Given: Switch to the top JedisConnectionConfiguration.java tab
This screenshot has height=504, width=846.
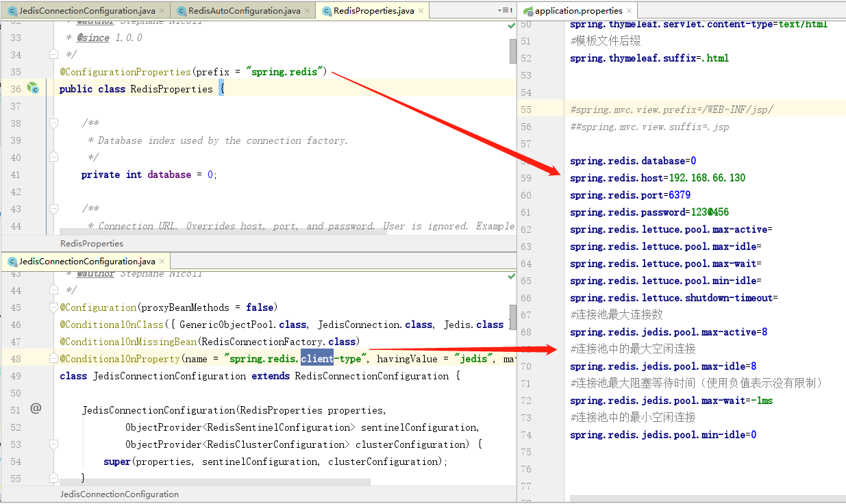Looking at the screenshot, I should (87, 11).
